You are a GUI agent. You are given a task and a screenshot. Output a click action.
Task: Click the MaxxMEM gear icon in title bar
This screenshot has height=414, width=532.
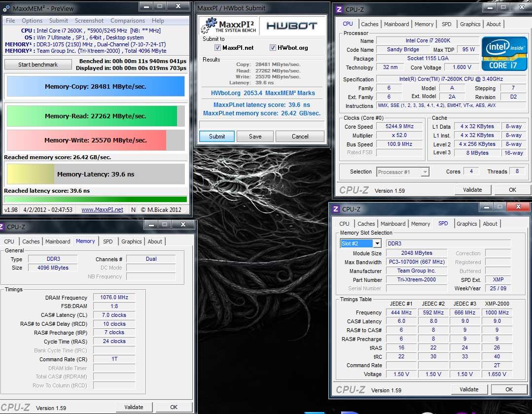tap(6, 8)
